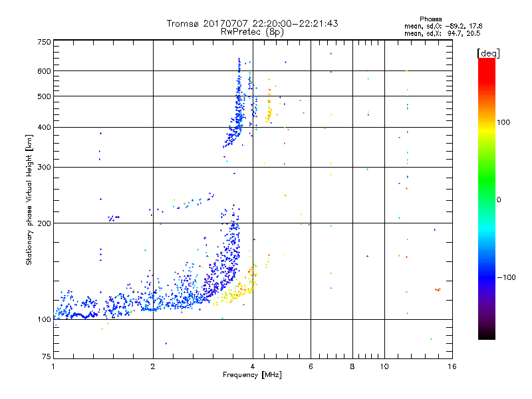532x399 pixels.
Task: Click the 'Stationary phase Virtual Height [km]' label
Action: coord(29,199)
